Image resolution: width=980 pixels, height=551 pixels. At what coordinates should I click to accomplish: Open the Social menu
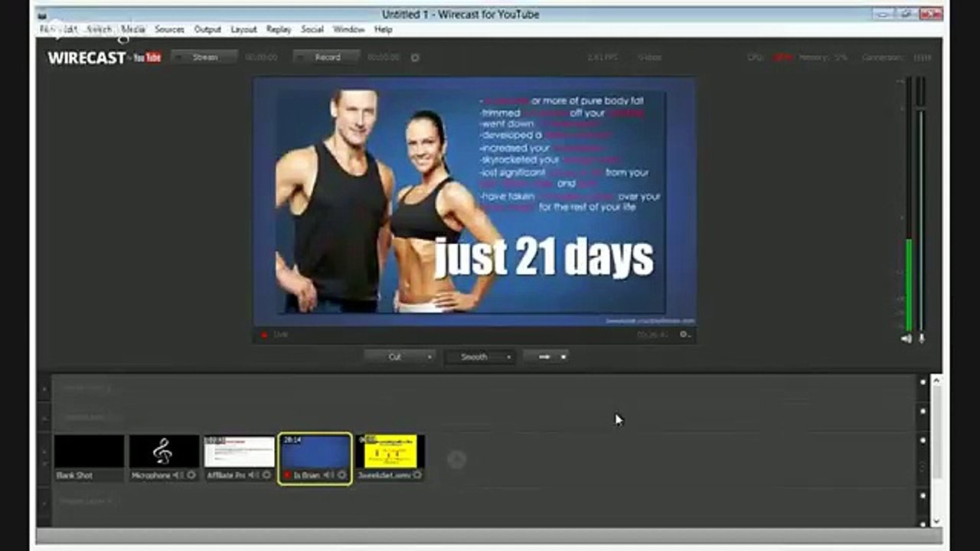312,29
